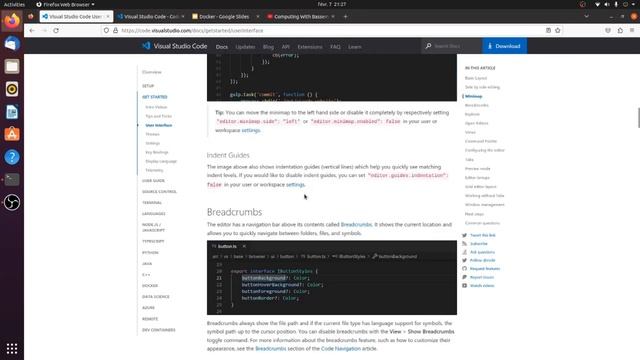640x360 pixels.
Task: Click the RSS icon beside Subscribe
Action: coord(464,244)
